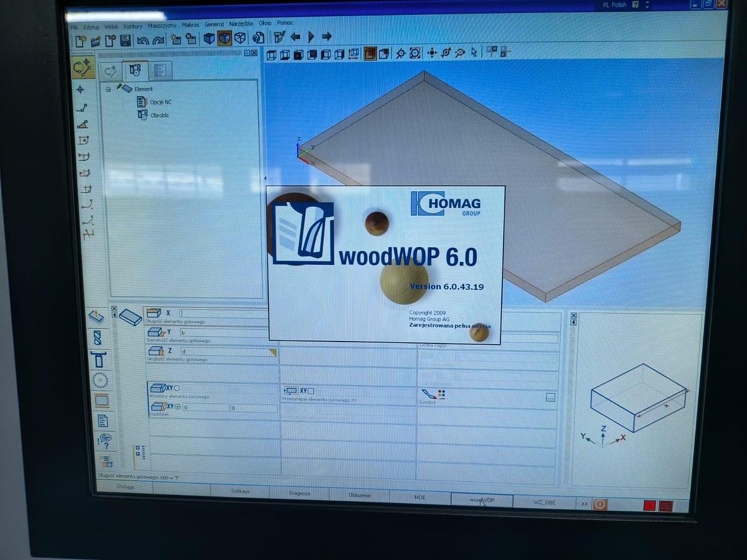This screenshot has height=560, width=747.
Task: Open the drilling tool in lower sidebar
Action: tap(96, 337)
